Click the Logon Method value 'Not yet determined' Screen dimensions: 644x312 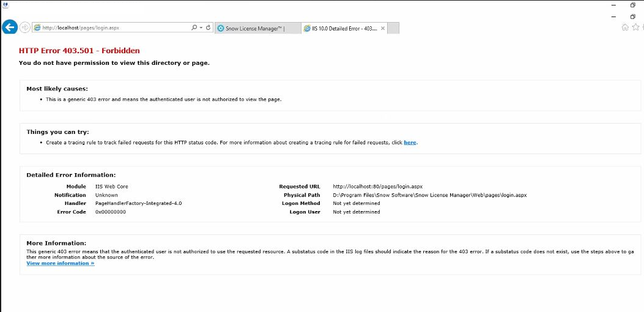357,204
